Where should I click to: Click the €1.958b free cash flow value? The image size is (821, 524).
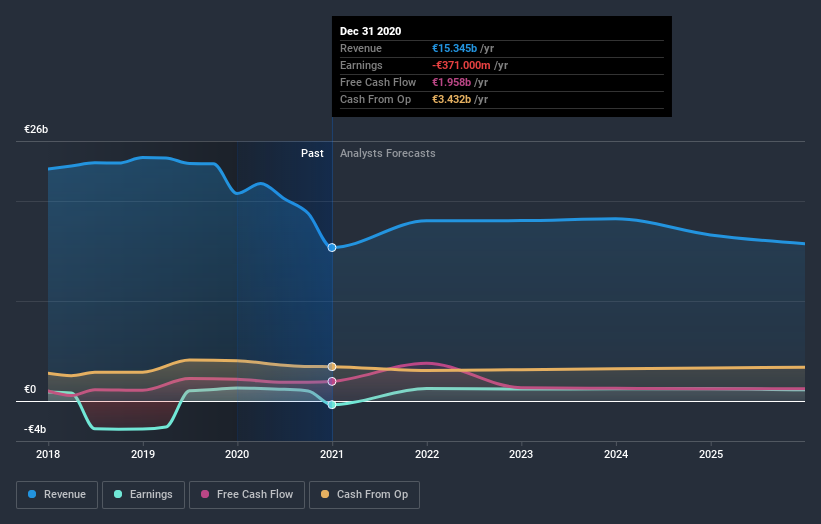pos(451,82)
